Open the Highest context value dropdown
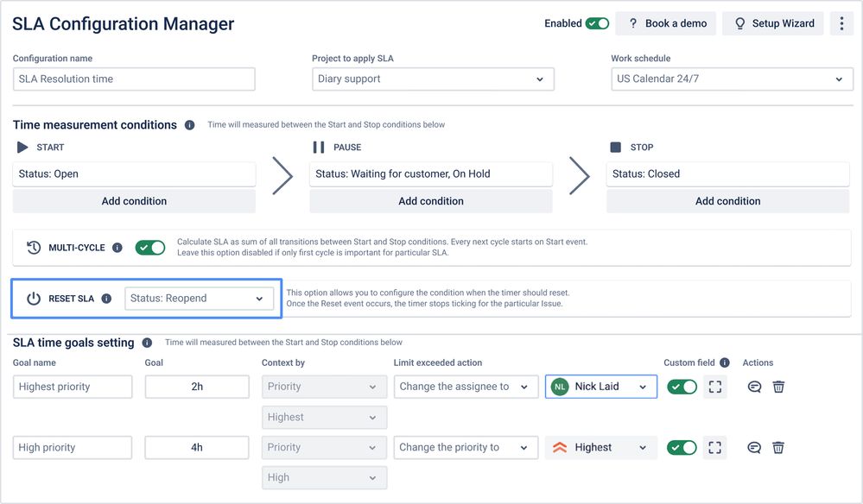The height and width of the screenshot is (504, 863). click(x=324, y=417)
